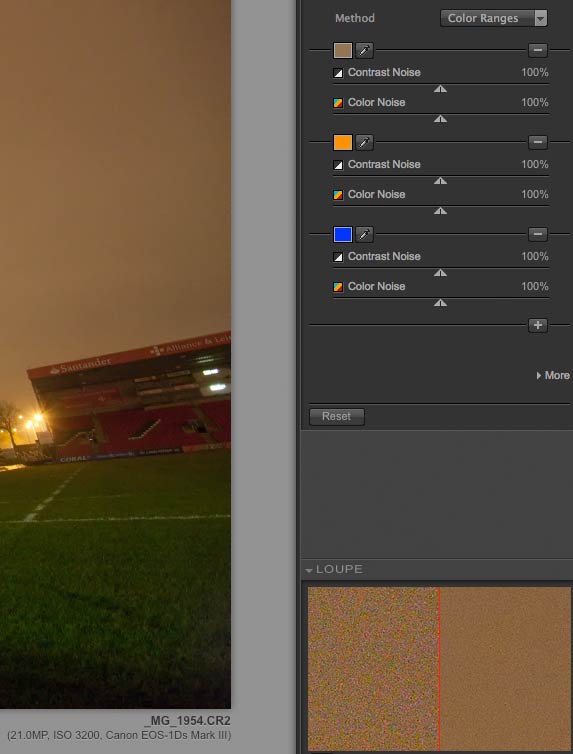Remove the tan color range with minus button

(538, 50)
